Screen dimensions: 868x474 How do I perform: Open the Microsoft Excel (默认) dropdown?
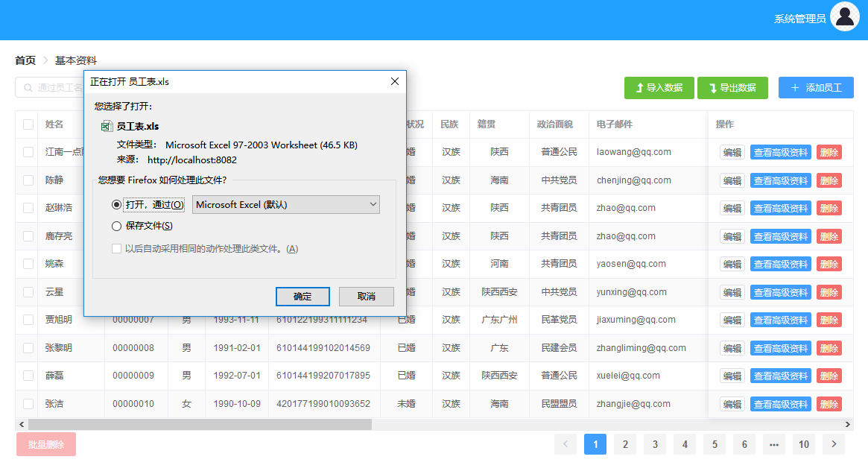tap(285, 204)
